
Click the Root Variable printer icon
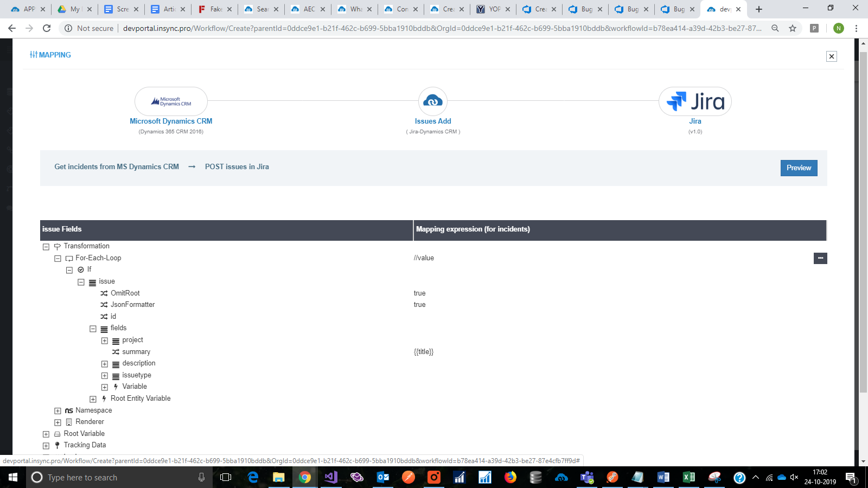pos(57,434)
